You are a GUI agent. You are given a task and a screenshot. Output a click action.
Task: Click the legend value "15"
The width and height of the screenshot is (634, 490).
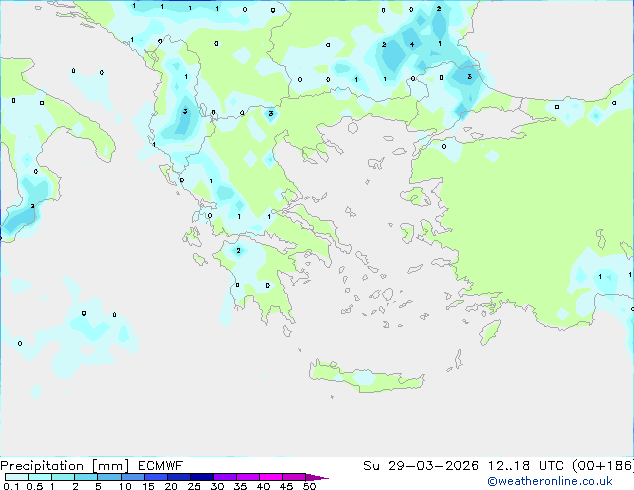click(148, 486)
